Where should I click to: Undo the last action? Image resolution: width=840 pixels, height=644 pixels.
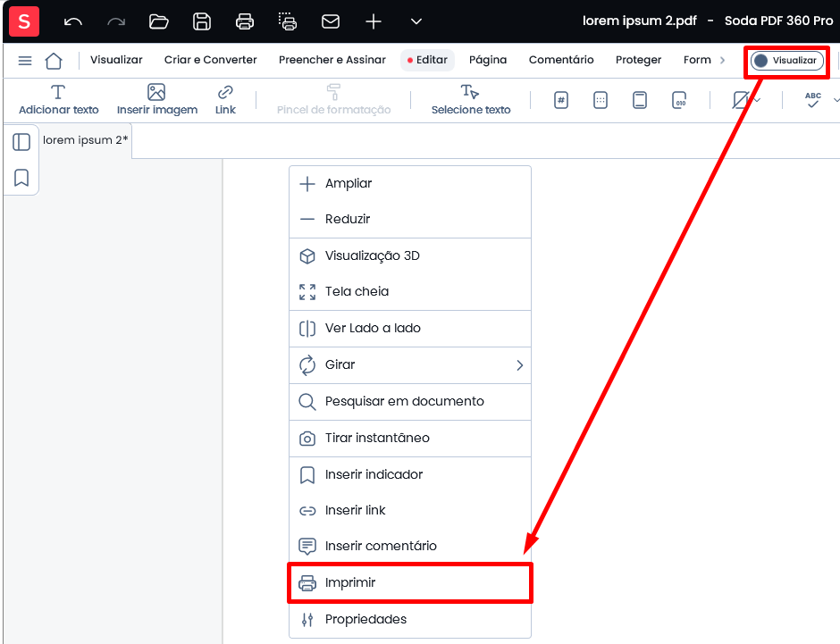coord(73,22)
